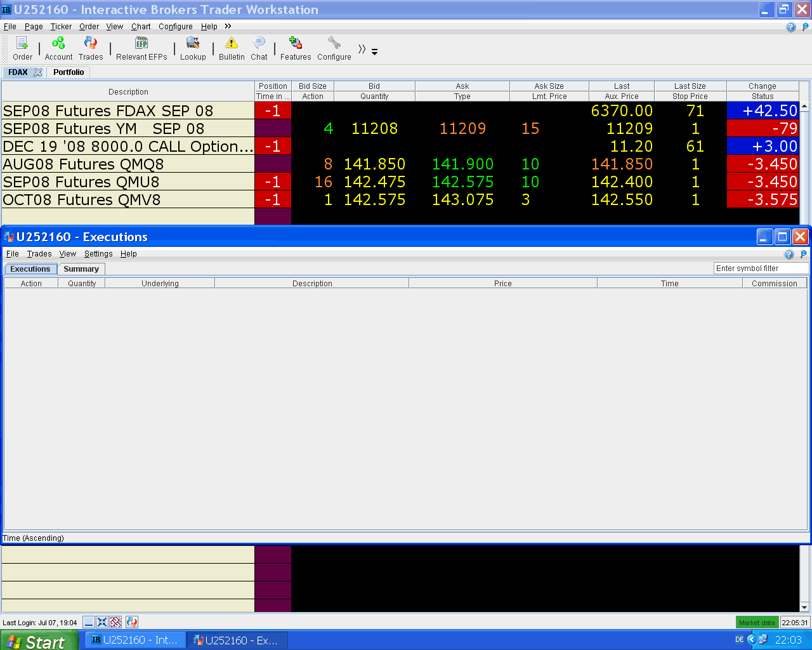Click pin icon in main window menu bar
The width and height of the screenshot is (812, 650).
pyautogui.click(x=806, y=27)
